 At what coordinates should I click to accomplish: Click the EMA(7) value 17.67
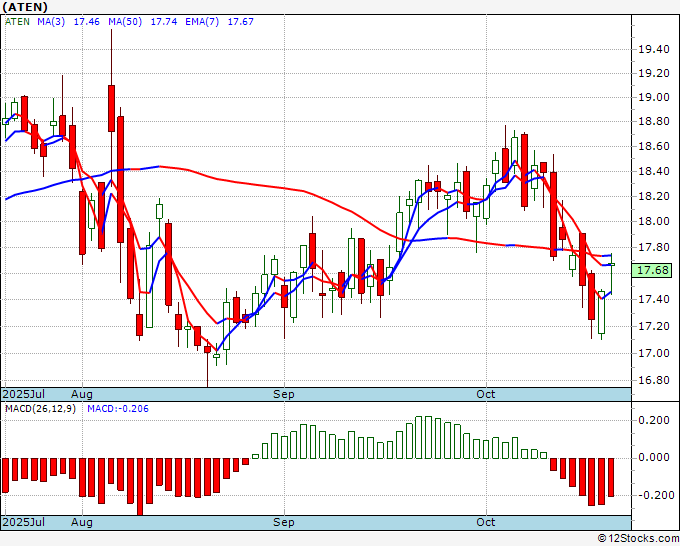pos(241,22)
